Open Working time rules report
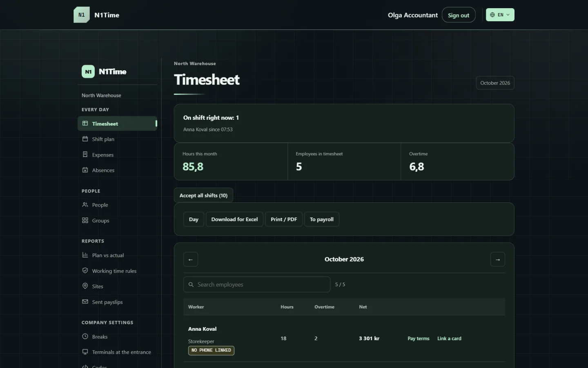The image size is (588, 368). 117,271
